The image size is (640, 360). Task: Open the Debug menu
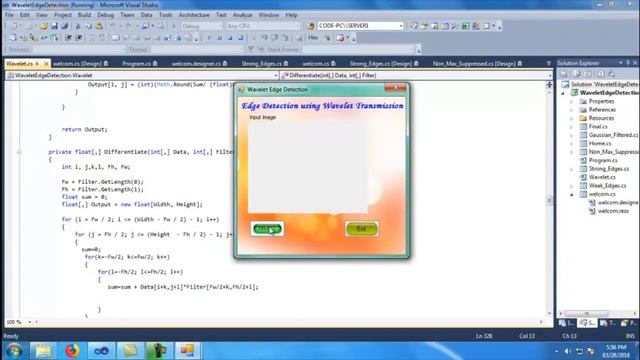coord(105,15)
